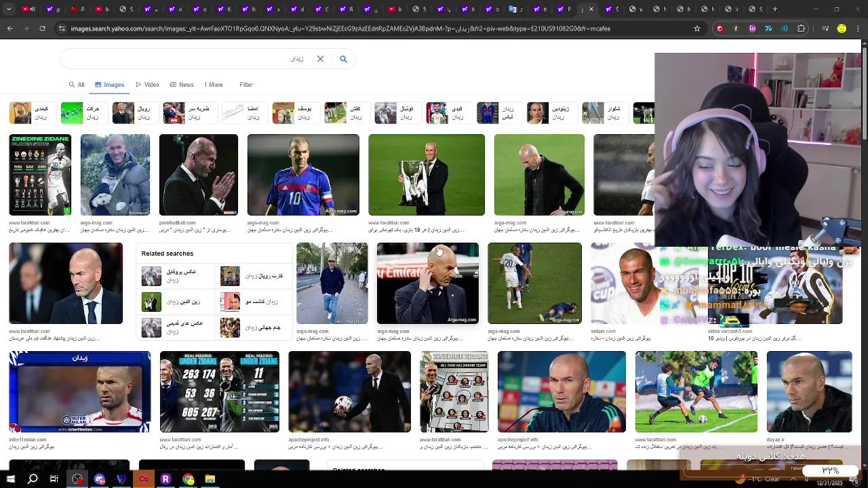Screen dimensions: 868x488
Task: Open the training session players with ball image
Action: [696, 392]
